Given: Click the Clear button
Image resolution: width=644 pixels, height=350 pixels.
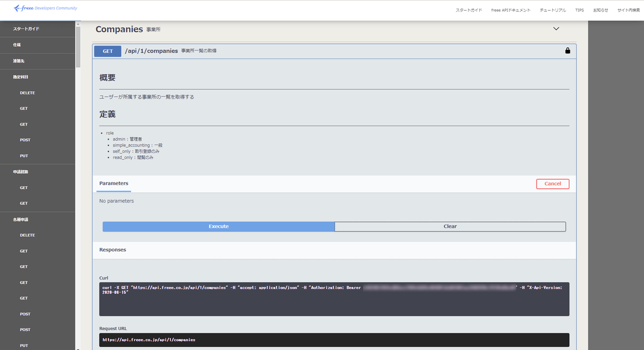Looking at the screenshot, I should [x=450, y=227].
